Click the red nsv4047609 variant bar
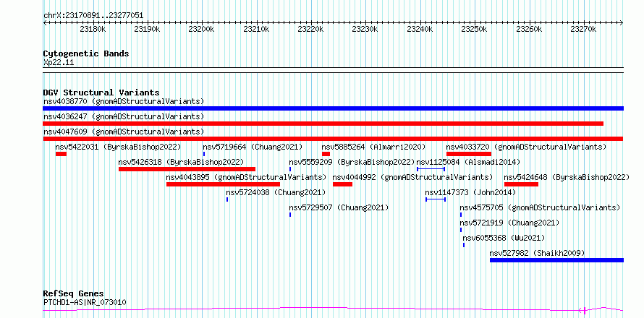Image resolution: width=644 pixels, height=318 pixels. click(333, 139)
